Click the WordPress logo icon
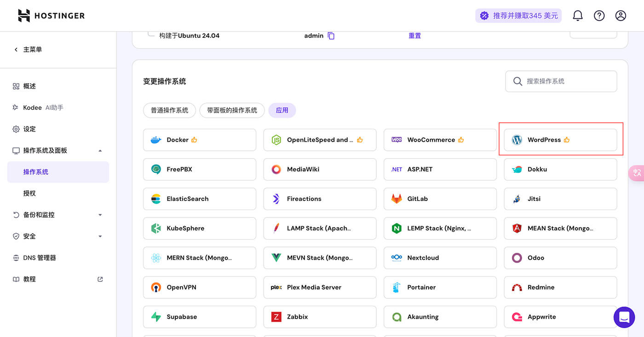Image resolution: width=644 pixels, height=337 pixels. pyautogui.click(x=517, y=140)
